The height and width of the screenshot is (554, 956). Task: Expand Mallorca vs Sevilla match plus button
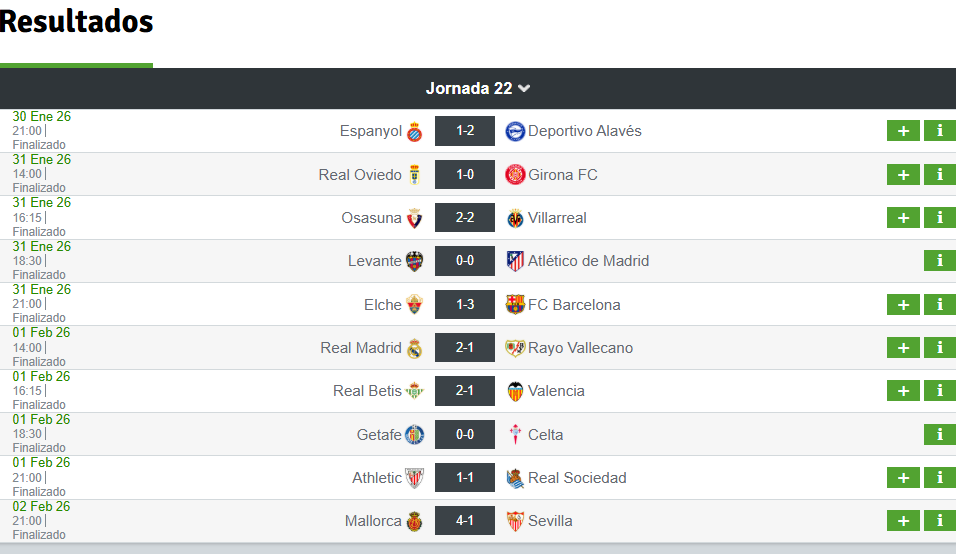[903, 521]
